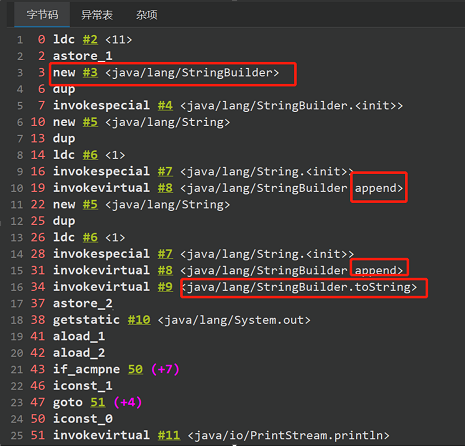Click <java/lang/String> on line 6

pyautogui.click(x=168, y=122)
